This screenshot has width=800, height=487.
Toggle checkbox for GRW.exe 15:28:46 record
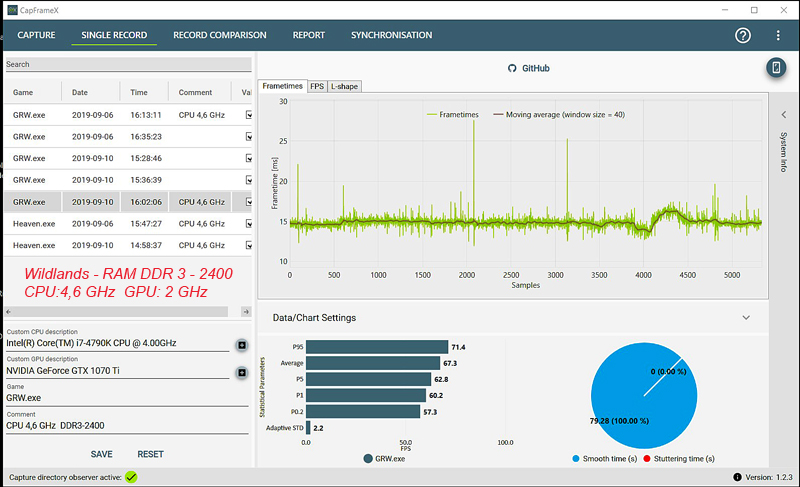248,158
